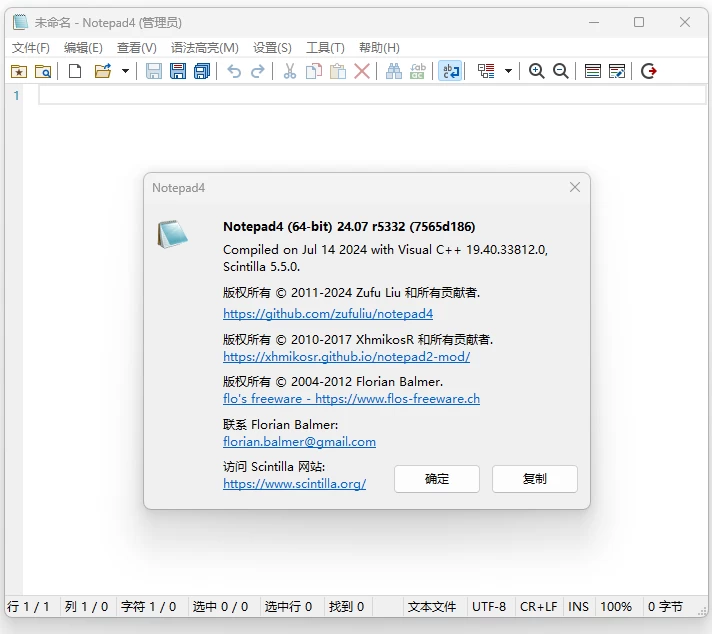Open the 工具(T) menu

click(x=325, y=47)
